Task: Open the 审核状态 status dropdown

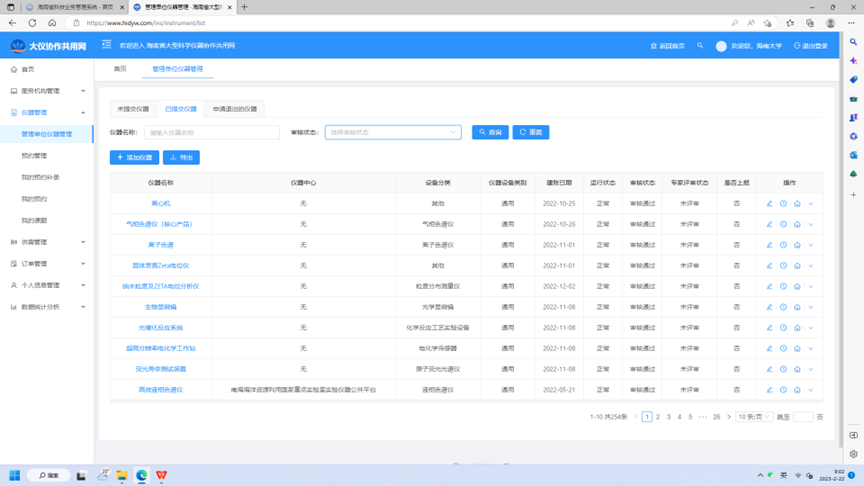Action: tap(392, 132)
